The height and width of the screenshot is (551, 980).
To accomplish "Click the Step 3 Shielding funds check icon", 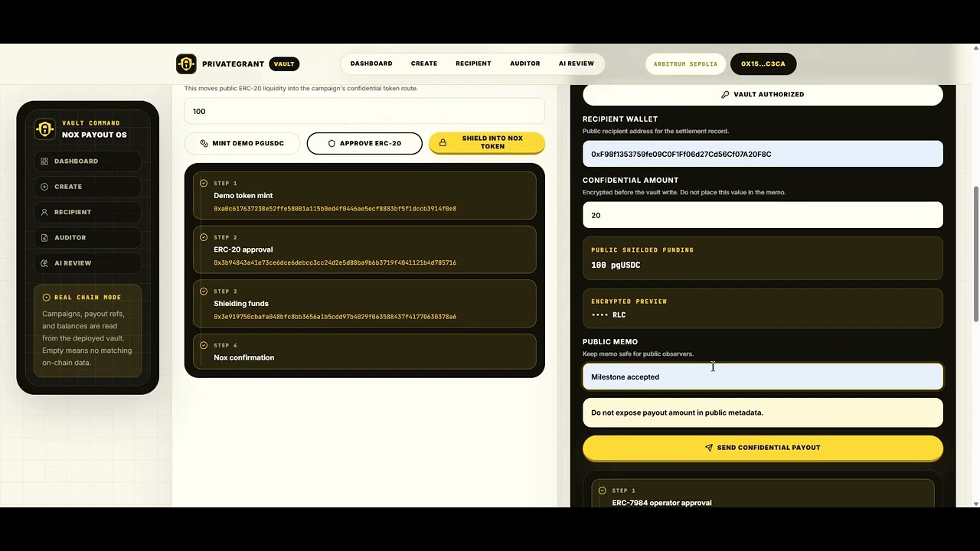I will (x=204, y=292).
